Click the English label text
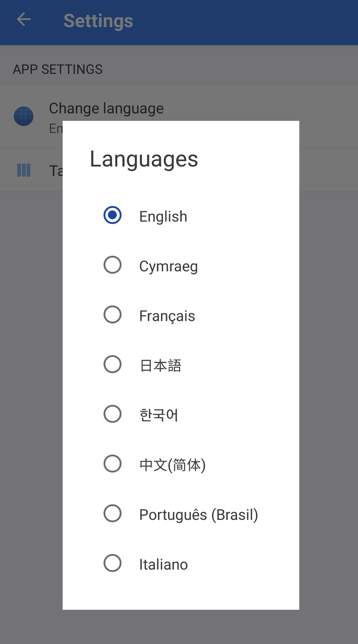358x644 pixels. pyautogui.click(x=163, y=216)
